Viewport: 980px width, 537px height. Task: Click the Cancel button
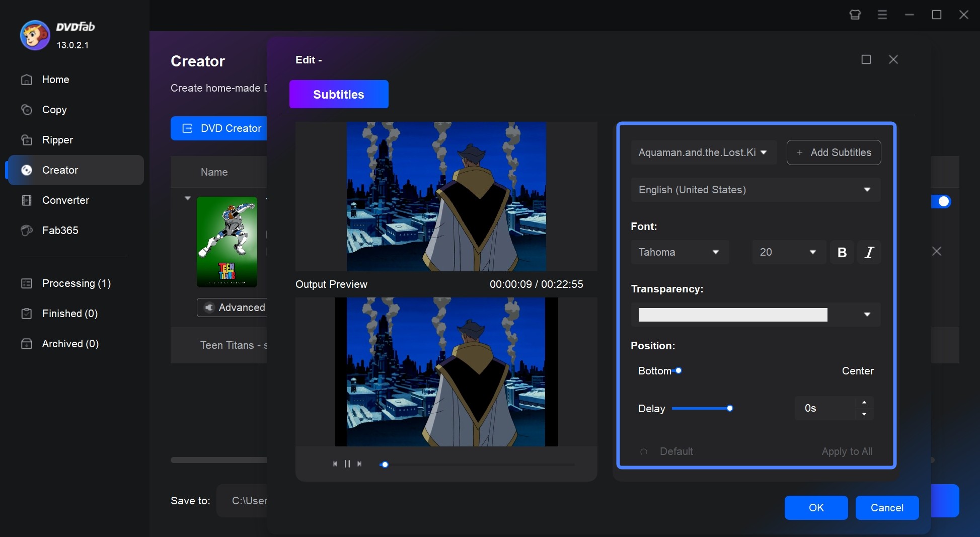[887, 508]
